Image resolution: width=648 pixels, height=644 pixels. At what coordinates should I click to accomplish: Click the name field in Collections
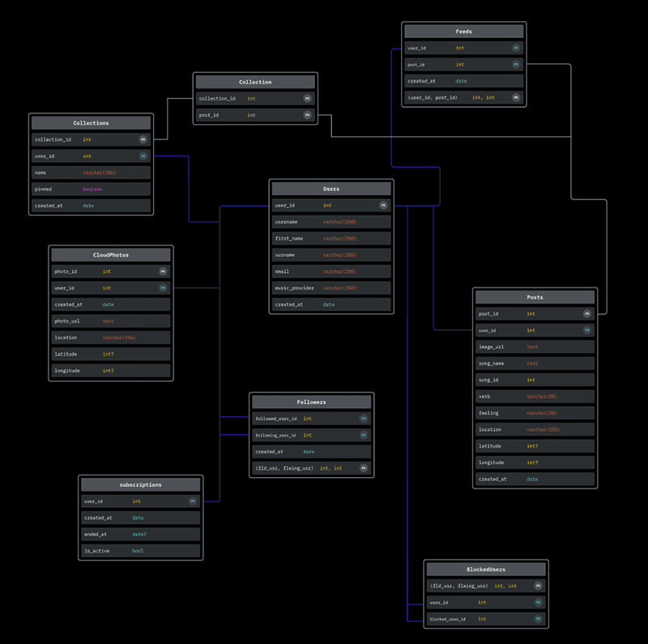pyautogui.click(x=91, y=173)
